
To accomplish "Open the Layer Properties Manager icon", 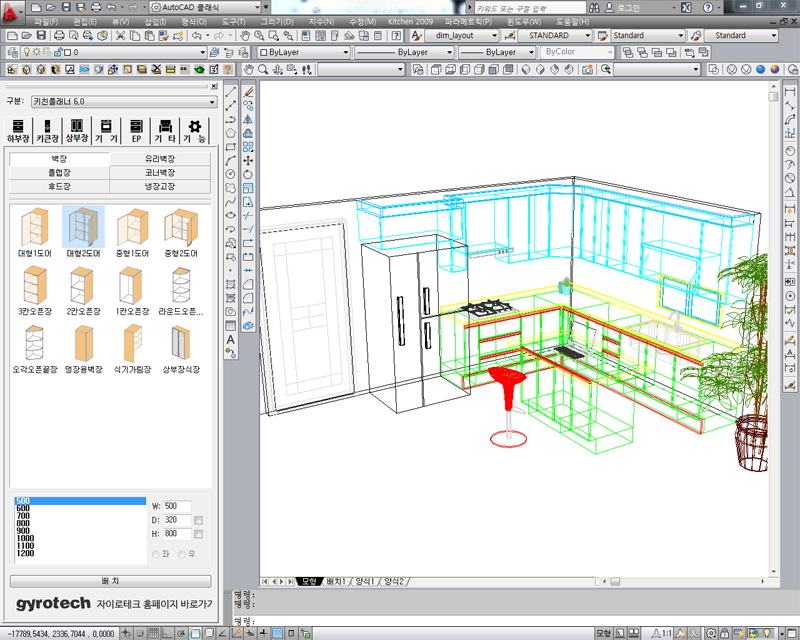I will [13, 52].
